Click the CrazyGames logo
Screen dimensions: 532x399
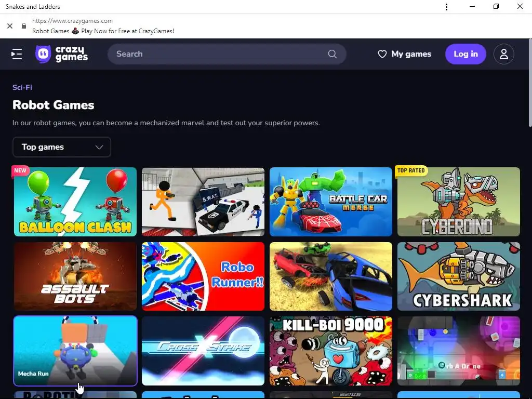(x=62, y=54)
